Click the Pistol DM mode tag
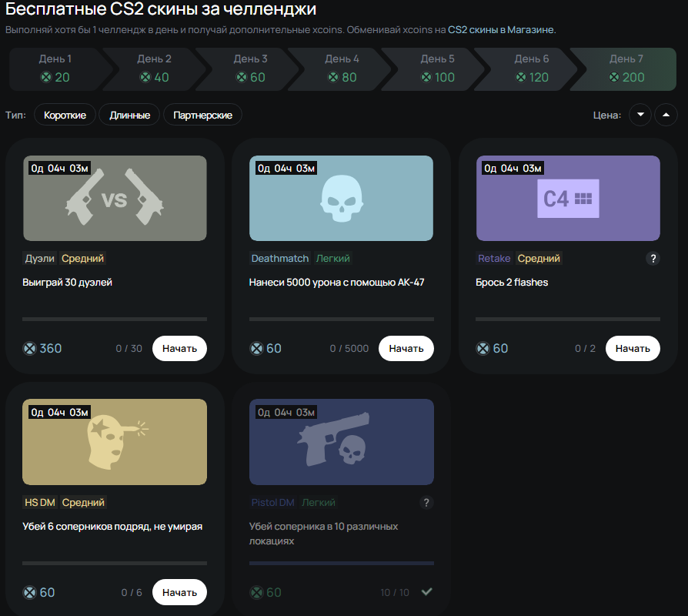Screen dimensions: 688x616 pyautogui.click(x=273, y=502)
